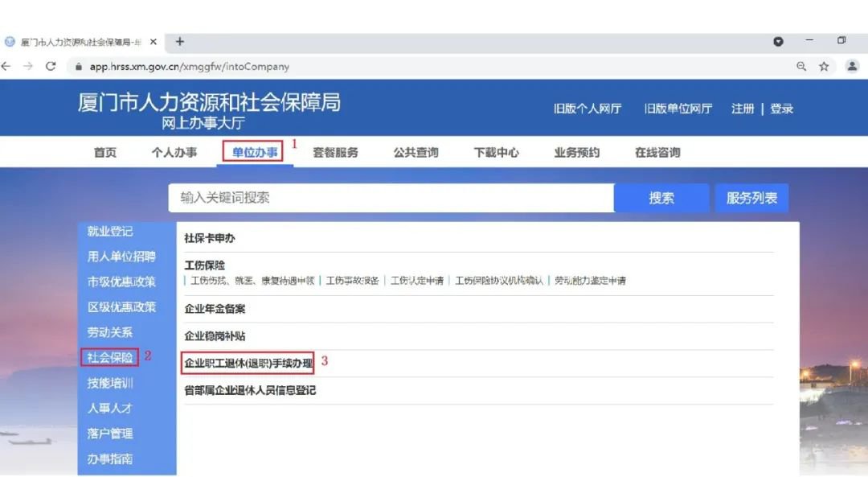Select 落户管理 in the sidebar
Image resolution: width=868 pixels, height=477 pixels.
pyautogui.click(x=109, y=434)
